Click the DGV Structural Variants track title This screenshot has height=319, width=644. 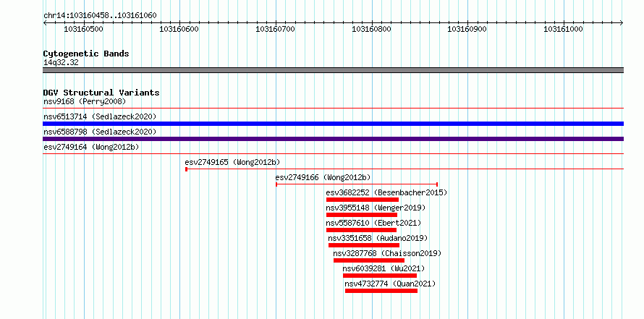pos(101,93)
